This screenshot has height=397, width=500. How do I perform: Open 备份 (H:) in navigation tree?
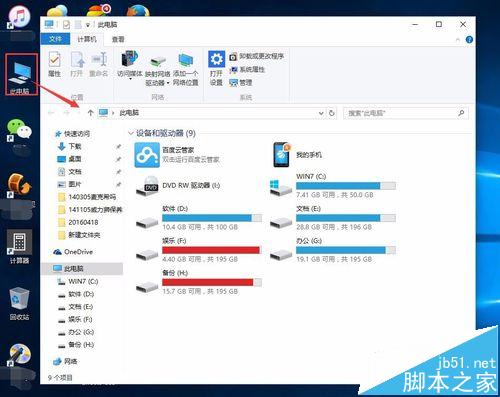(x=76, y=345)
